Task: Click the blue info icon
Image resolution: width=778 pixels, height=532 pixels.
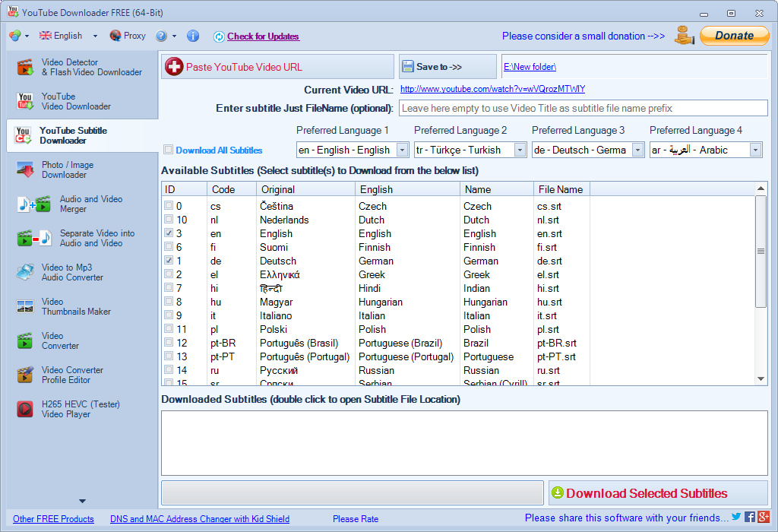Action: coord(192,36)
